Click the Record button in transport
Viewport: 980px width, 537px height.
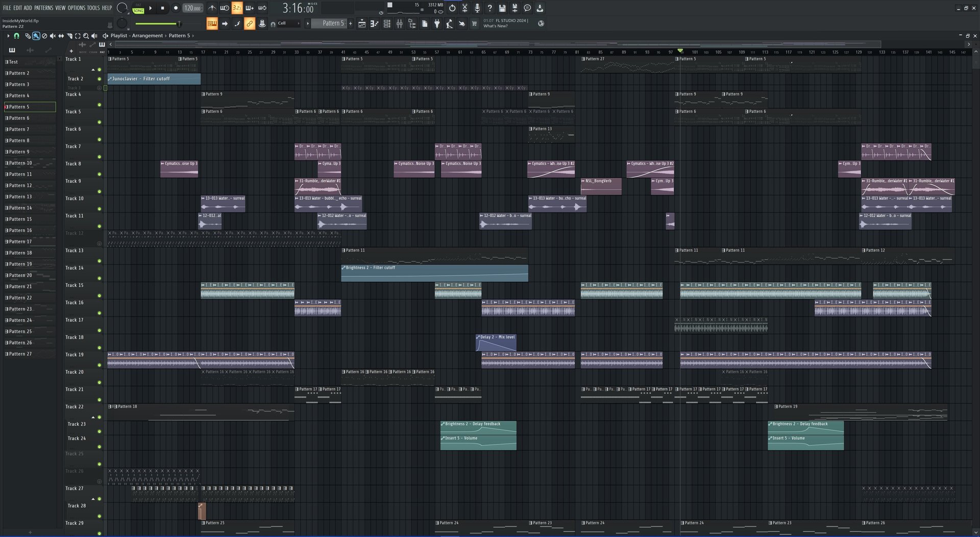(176, 8)
